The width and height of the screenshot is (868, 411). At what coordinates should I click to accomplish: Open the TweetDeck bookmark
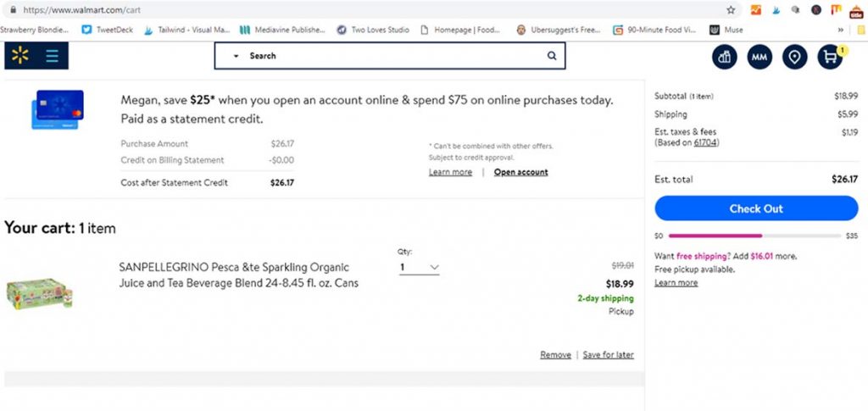108,30
